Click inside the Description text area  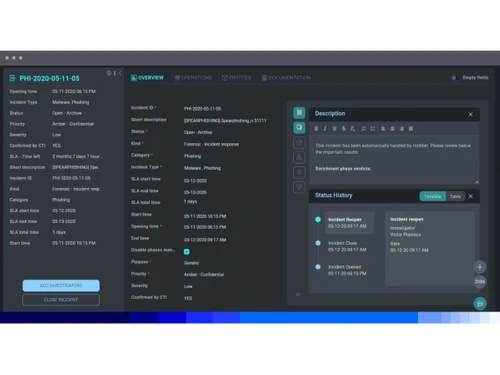[x=394, y=159]
